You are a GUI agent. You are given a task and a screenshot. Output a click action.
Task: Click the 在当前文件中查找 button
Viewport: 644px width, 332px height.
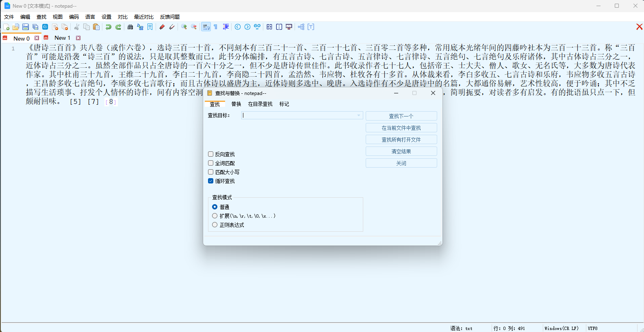[x=401, y=128]
